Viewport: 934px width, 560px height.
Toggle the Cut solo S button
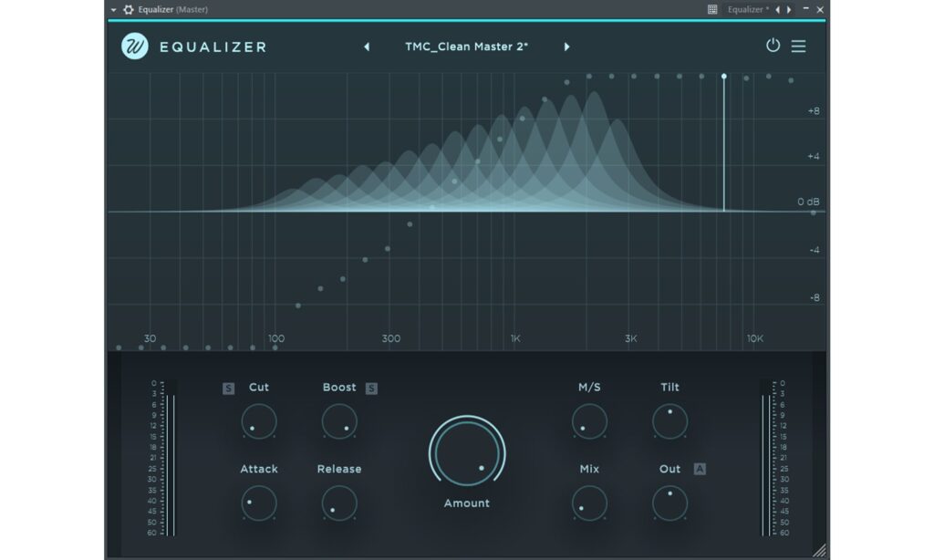click(228, 389)
